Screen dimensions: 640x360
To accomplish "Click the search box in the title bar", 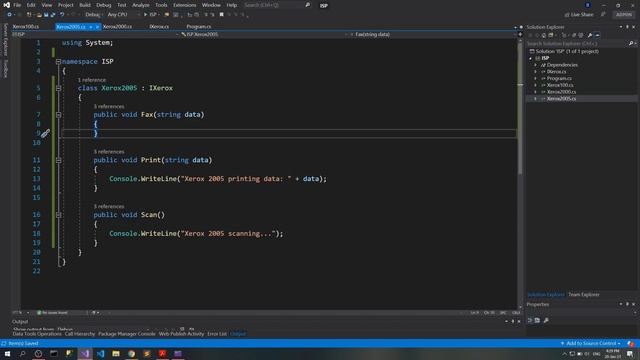I will [x=277, y=5].
